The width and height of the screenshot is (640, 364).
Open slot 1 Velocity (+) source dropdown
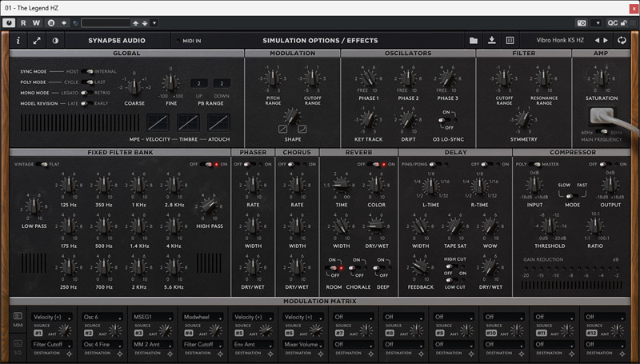click(53, 317)
